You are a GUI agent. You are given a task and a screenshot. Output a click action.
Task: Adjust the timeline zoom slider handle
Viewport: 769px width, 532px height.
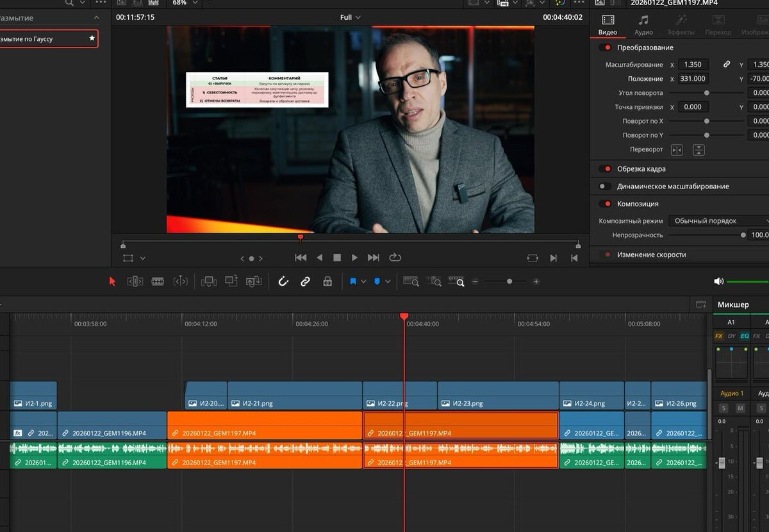[x=509, y=281]
